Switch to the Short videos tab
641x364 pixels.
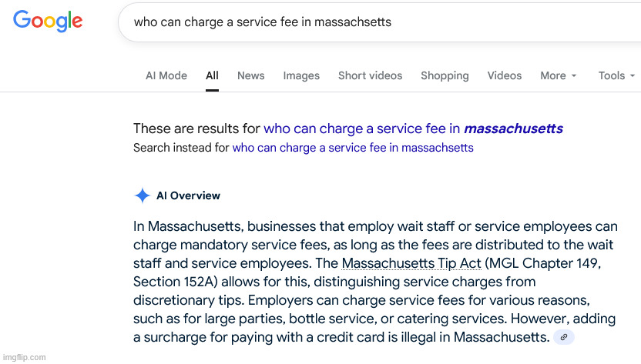[371, 75]
